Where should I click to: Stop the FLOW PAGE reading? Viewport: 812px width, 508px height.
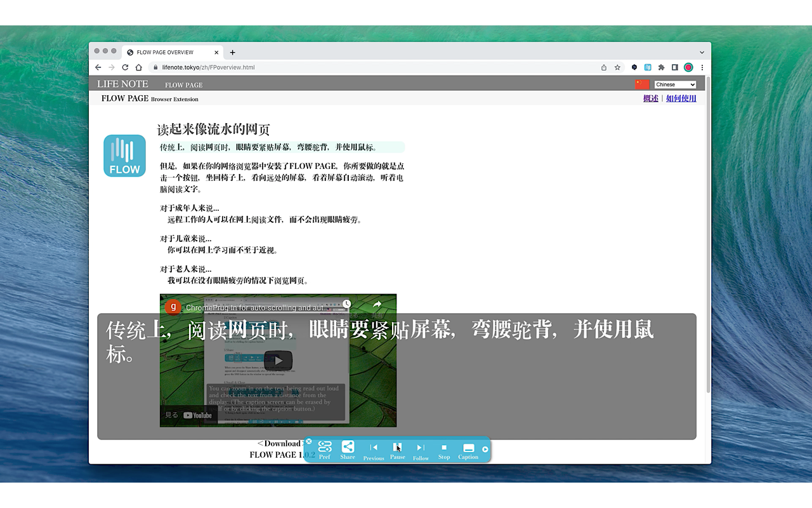(444, 450)
